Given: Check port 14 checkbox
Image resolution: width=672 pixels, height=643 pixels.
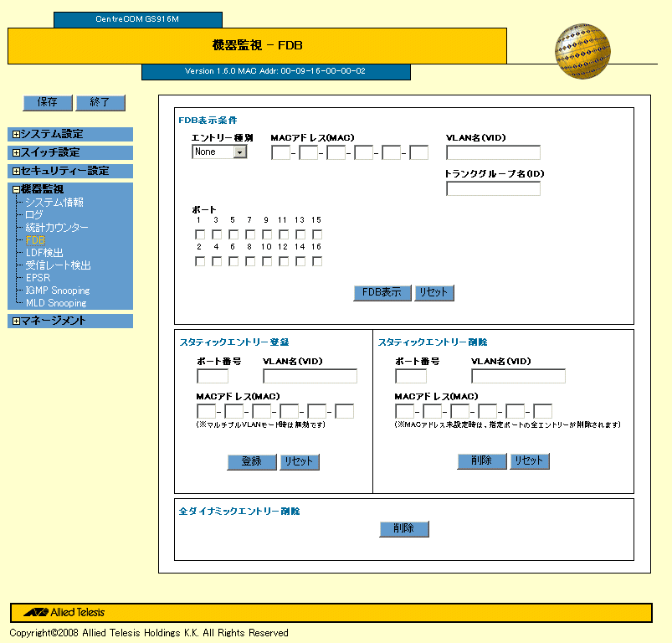Looking at the screenshot, I should click(x=300, y=261).
